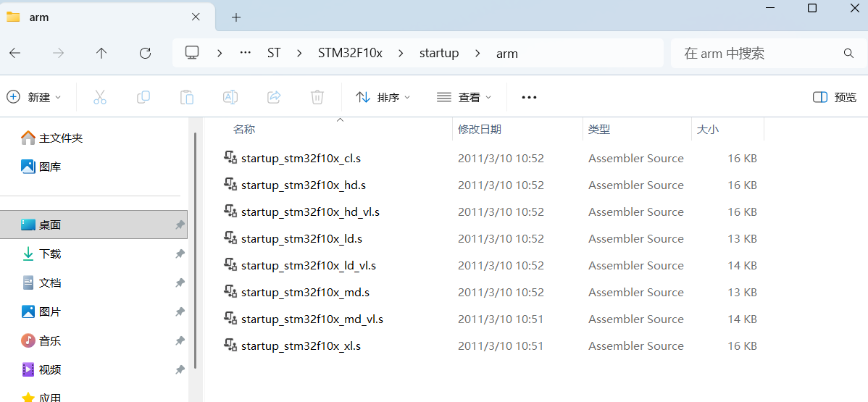Viewport: 868px width, 402px height.
Task: Expand the chevron after STM32F10x in path
Action: pos(401,53)
